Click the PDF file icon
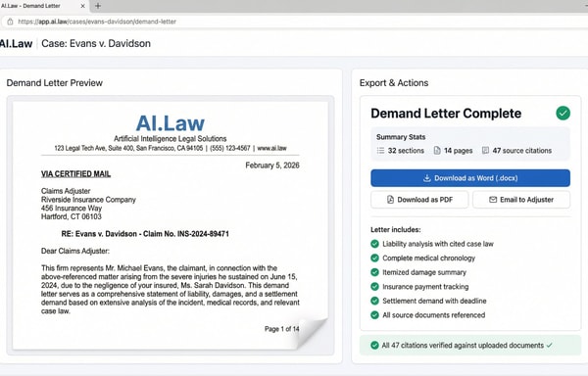The height and width of the screenshot is (376, 588). click(390, 200)
